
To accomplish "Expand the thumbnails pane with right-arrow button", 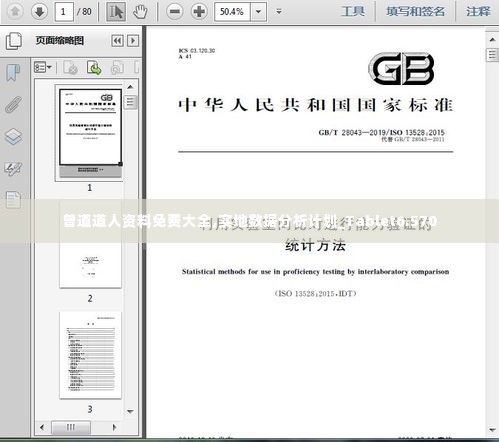I will [x=133, y=41].
